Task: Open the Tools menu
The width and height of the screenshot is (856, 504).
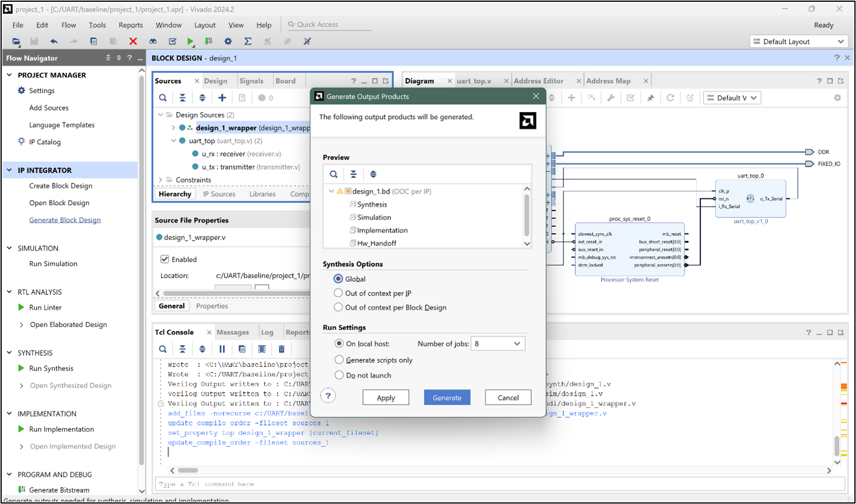Action: pyautogui.click(x=97, y=24)
